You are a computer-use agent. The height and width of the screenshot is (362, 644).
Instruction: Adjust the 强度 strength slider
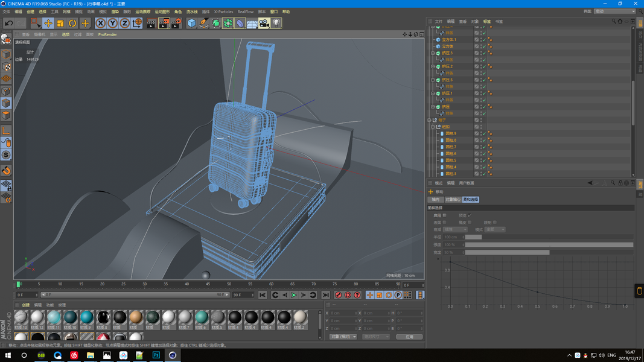(x=549, y=244)
